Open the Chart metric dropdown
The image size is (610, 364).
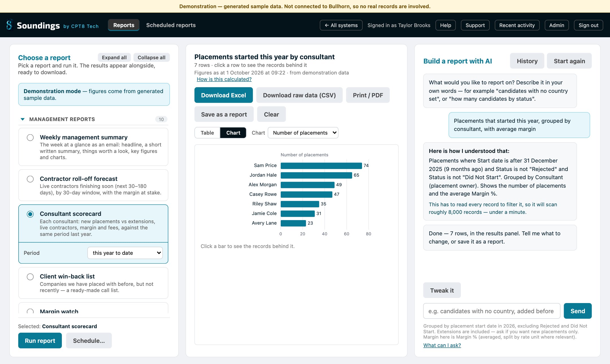[x=303, y=133]
